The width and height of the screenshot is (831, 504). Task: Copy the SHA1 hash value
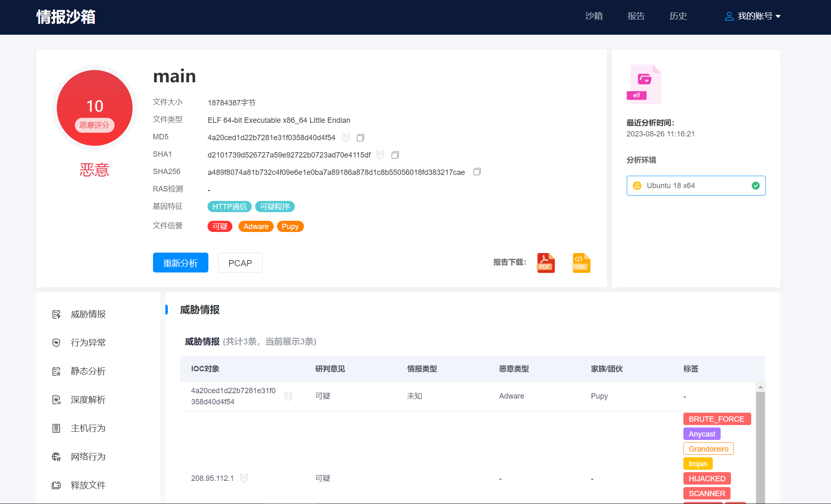tap(395, 155)
